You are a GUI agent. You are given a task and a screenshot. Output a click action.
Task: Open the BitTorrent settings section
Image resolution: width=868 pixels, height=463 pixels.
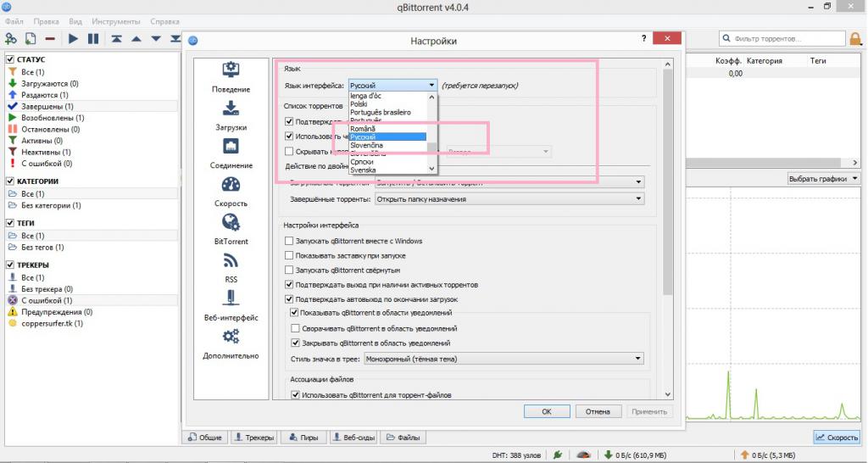(x=231, y=230)
